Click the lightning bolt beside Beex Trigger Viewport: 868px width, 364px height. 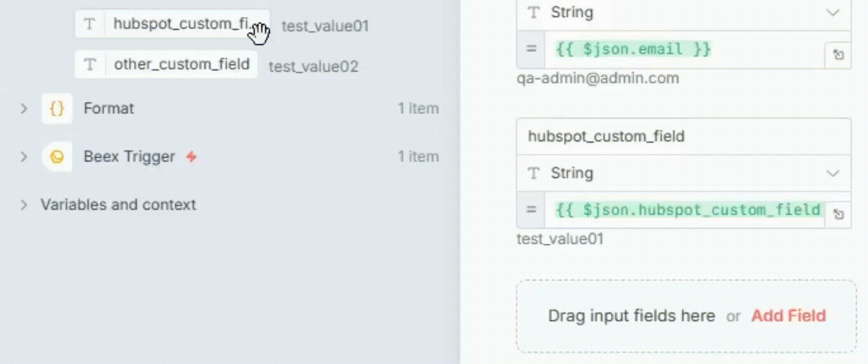pos(191,157)
